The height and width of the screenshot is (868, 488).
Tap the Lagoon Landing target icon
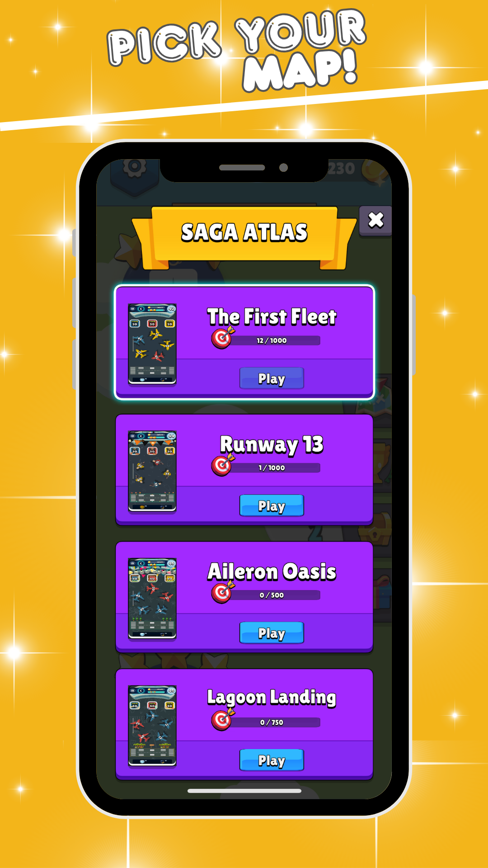pos(222,720)
